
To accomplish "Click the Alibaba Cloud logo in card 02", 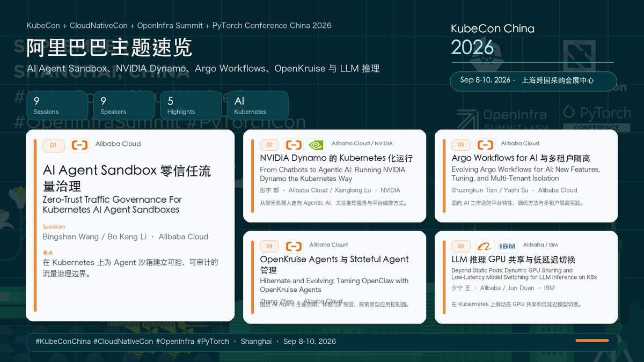I will pos(294,145).
